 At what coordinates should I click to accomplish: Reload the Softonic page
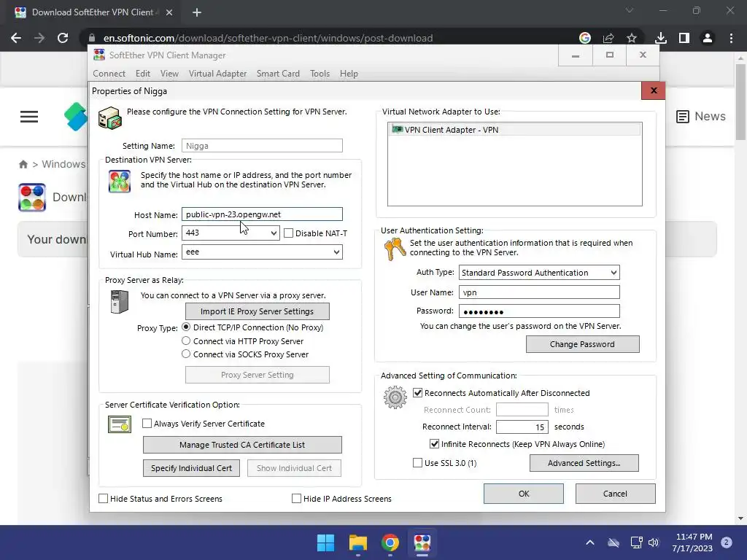(63, 38)
